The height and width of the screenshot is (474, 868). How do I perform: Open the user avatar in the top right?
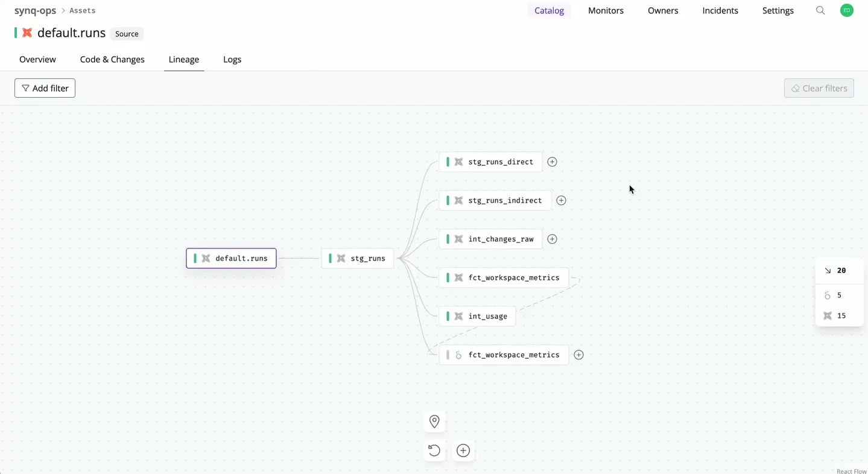coord(847,10)
